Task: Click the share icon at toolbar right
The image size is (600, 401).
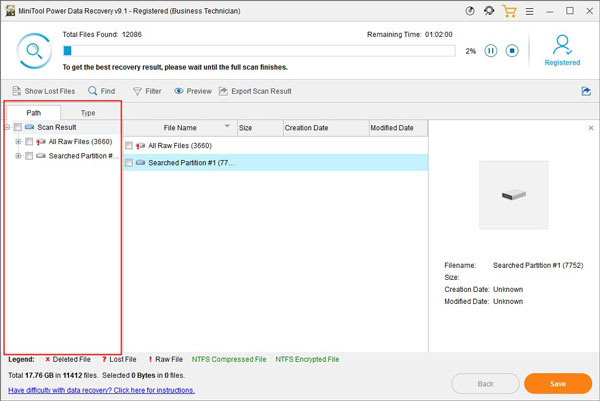Action: (585, 91)
